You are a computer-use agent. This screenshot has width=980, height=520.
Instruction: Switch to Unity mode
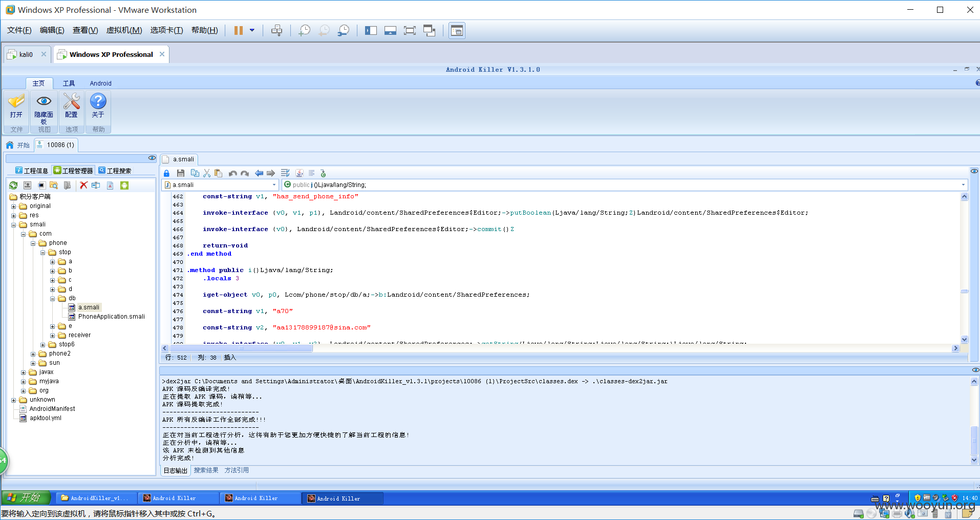pyautogui.click(x=430, y=30)
